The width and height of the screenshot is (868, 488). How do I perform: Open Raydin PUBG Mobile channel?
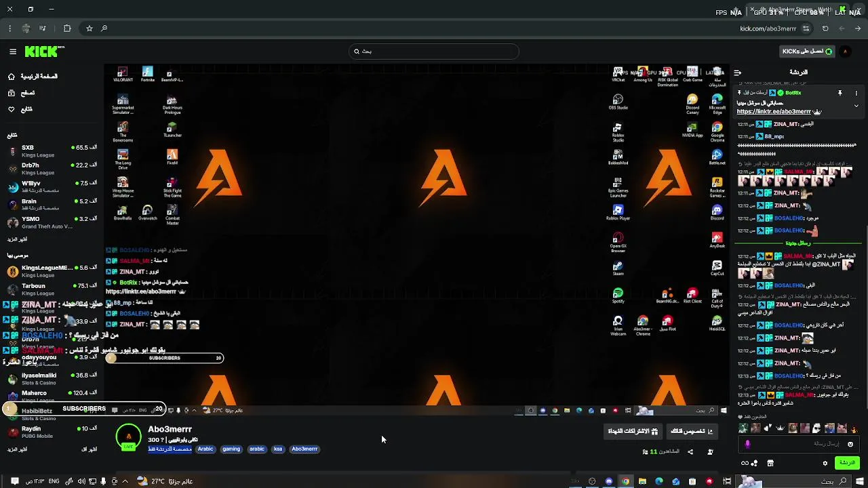click(53, 432)
